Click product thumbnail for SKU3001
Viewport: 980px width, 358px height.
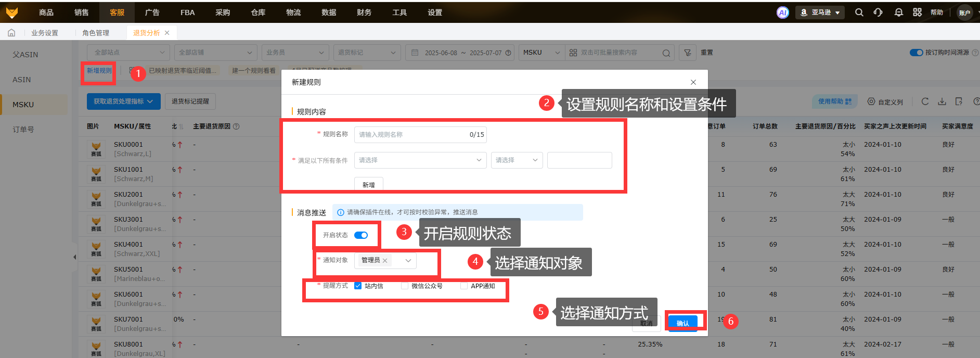pos(96,224)
